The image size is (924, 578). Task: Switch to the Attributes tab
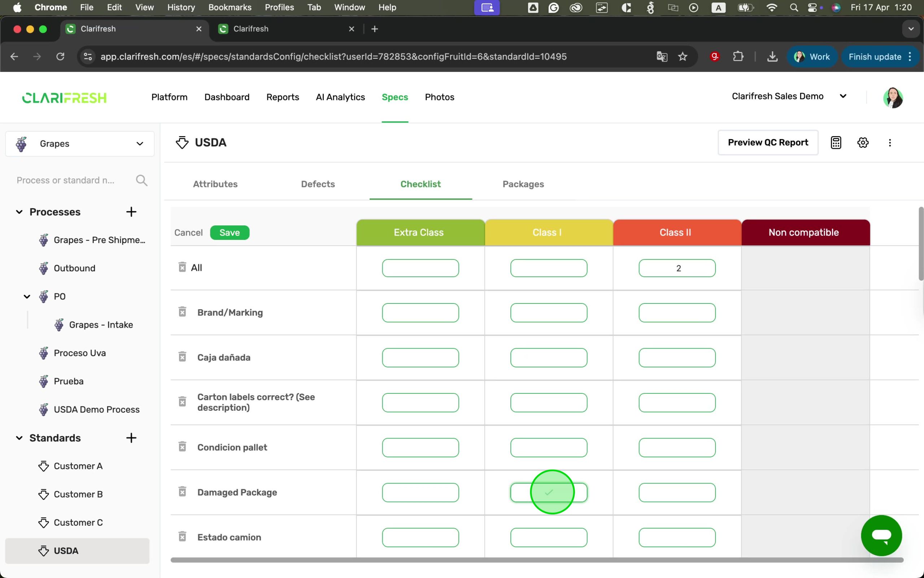point(215,184)
